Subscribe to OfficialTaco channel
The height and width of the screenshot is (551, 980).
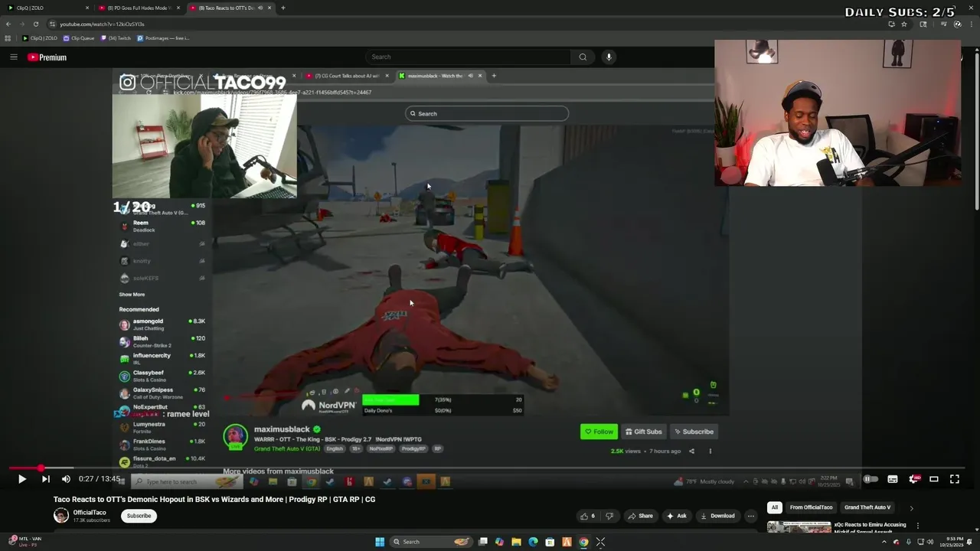pyautogui.click(x=139, y=516)
